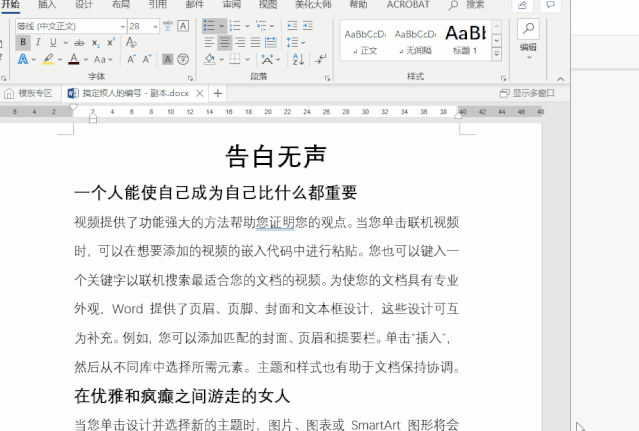Toggle italic formatting
The width and height of the screenshot is (639, 431).
click(x=38, y=43)
